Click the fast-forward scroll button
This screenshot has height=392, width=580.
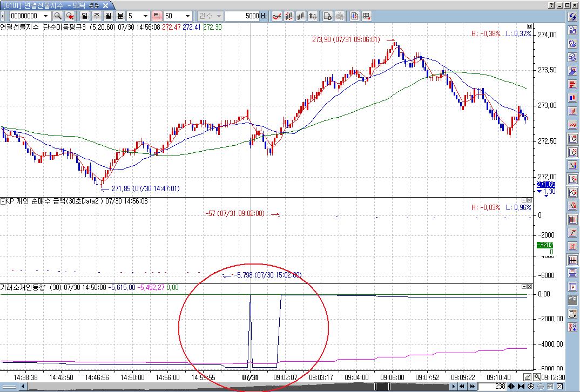[x=472, y=387]
